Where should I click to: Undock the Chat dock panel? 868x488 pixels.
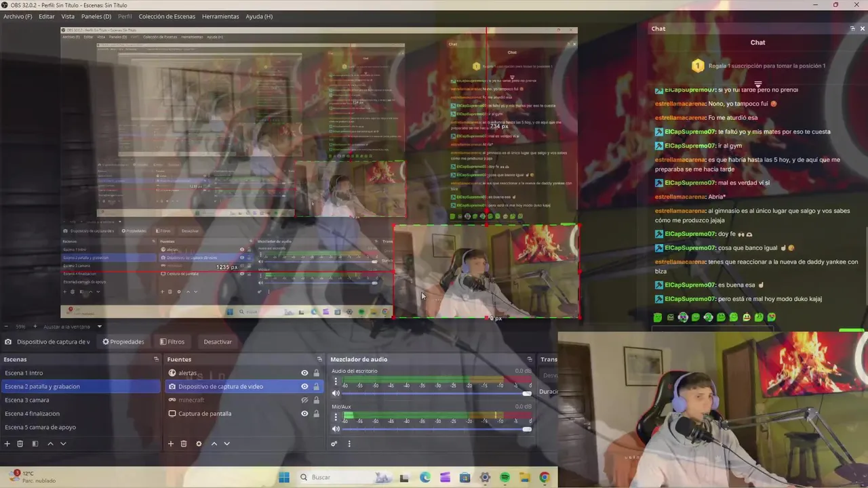pos(852,28)
